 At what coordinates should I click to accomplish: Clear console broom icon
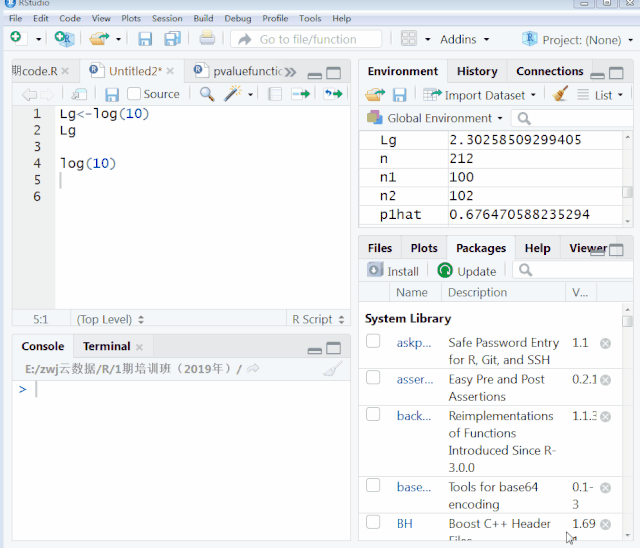coord(333,369)
